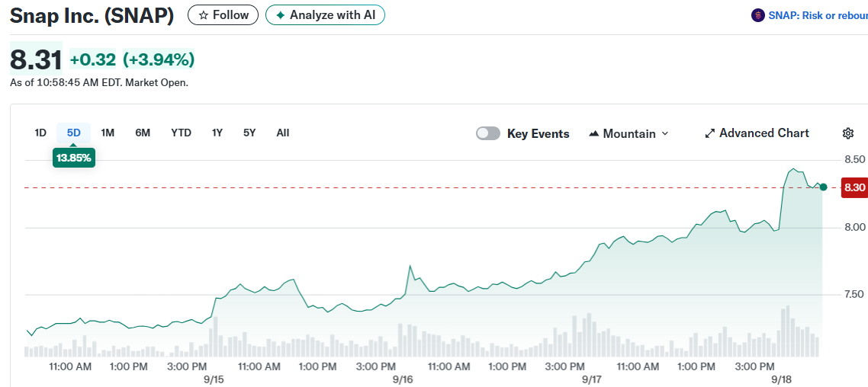Click the Snap Inc. (SNAP) heading
Viewport: 868px width, 387px height.
click(92, 15)
